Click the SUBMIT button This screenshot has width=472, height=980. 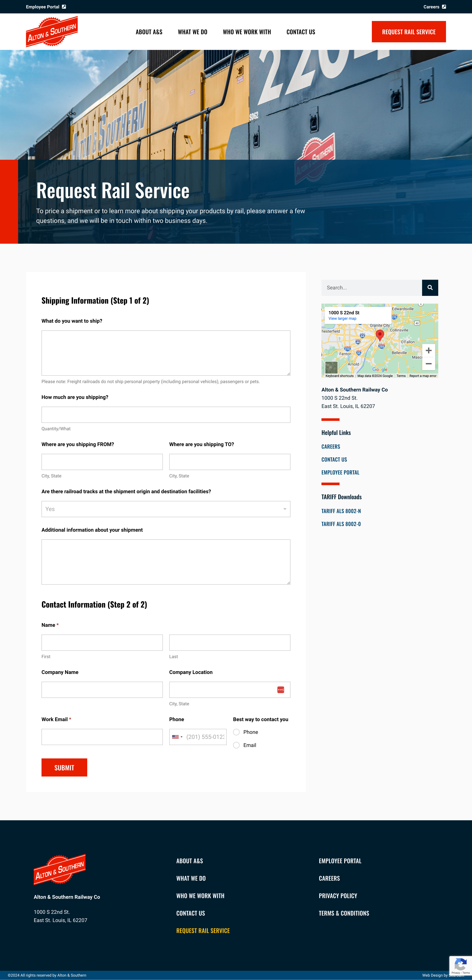(64, 767)
